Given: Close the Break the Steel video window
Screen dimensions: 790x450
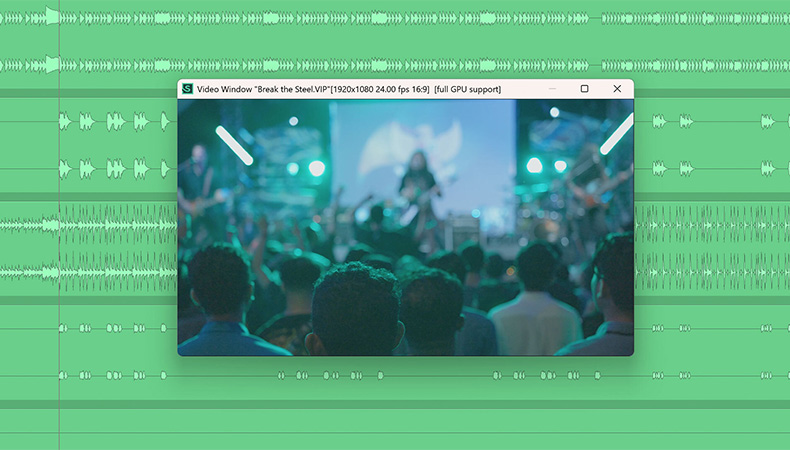Looking at the screenshot, I should pyautogui.click(x=617, y=89).
